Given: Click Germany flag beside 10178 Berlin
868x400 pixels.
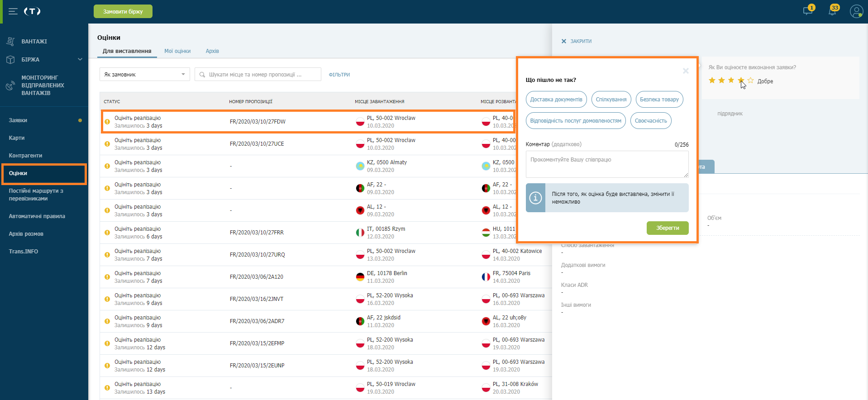Looking at the screenshot, I should click(x=360, y=277).
